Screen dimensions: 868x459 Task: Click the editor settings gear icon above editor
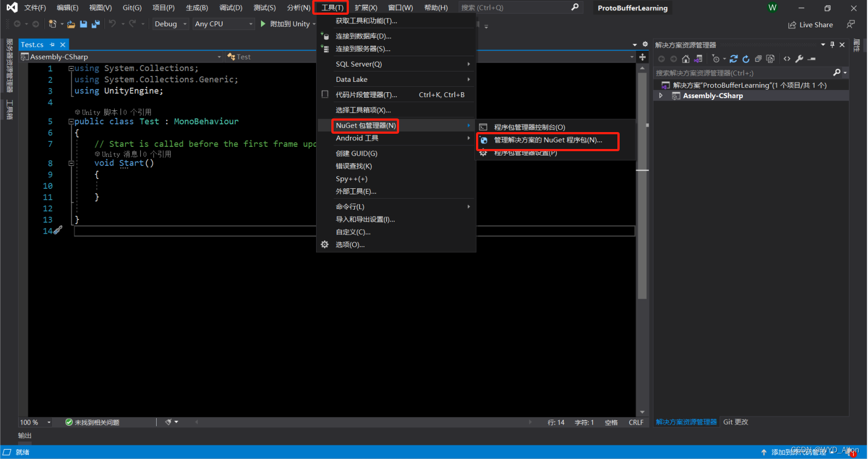(645, 44)
